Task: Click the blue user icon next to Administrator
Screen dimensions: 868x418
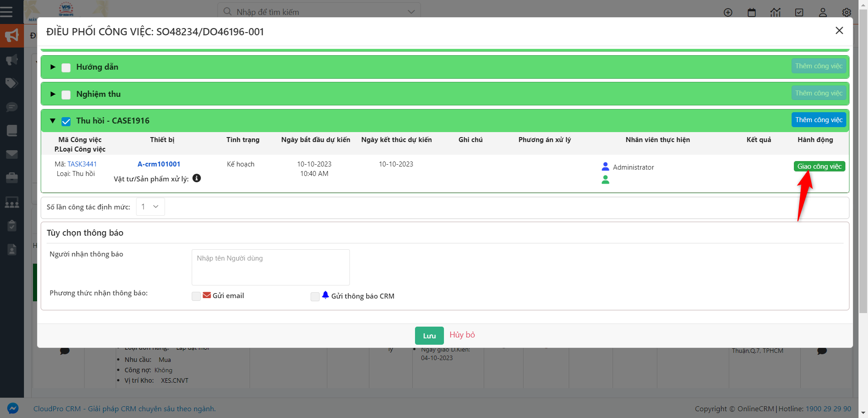Action: pos(605,166)
